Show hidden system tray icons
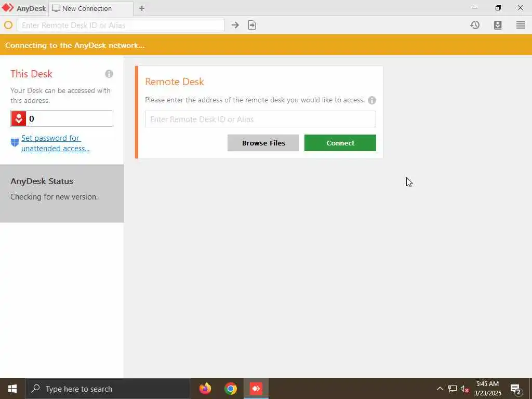532x399 pixels. (440, 389)
